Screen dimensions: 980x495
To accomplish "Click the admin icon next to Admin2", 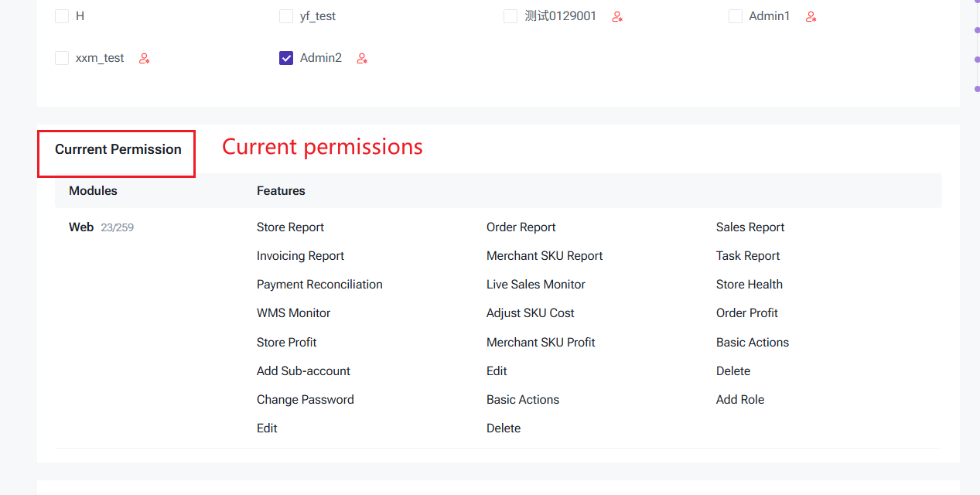I will pos(362,58).
